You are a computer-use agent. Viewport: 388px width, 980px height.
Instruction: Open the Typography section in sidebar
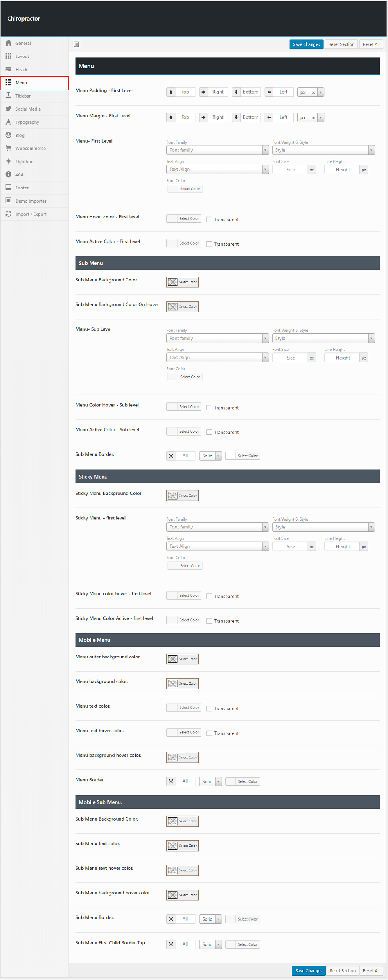27,122
